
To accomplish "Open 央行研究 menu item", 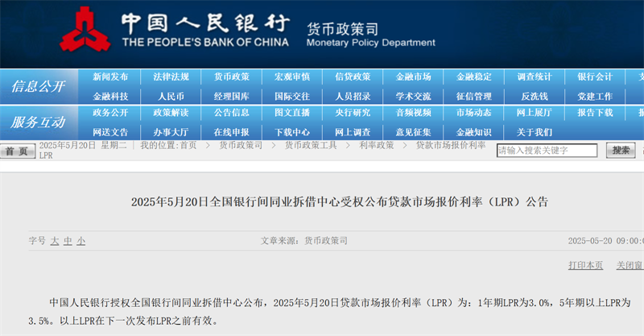I will tap(353, 113).
